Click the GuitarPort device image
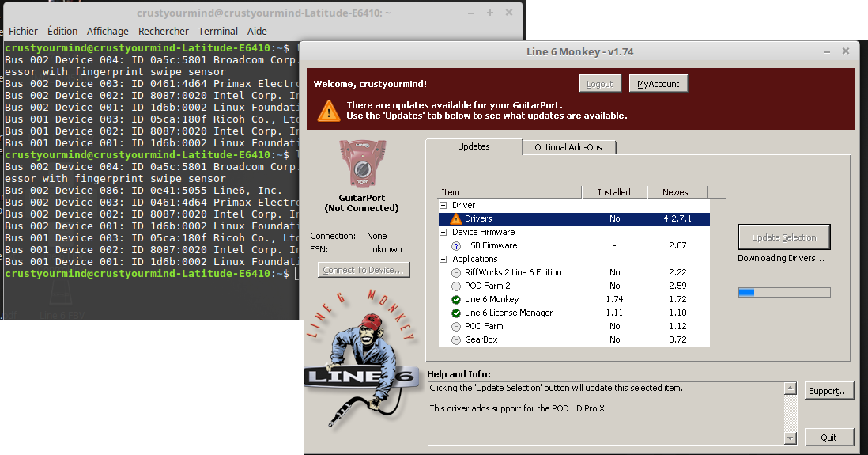The height and width of the screenshot is (455, 868). pyautogui.click(x=363, y=164)
